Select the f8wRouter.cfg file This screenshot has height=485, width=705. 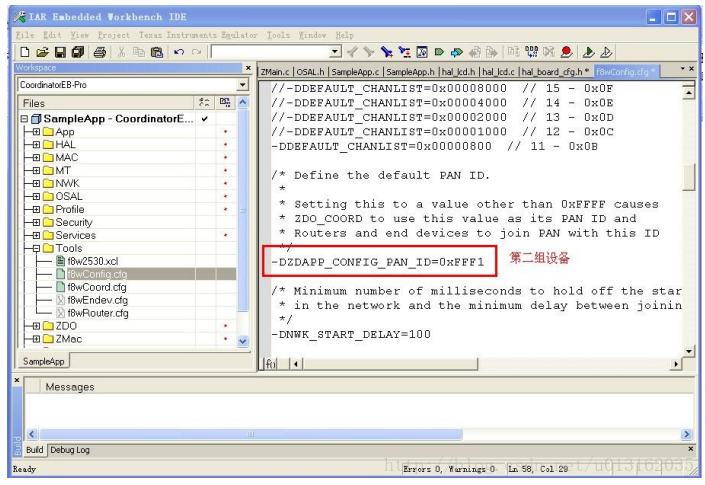[x=98, y=313]
